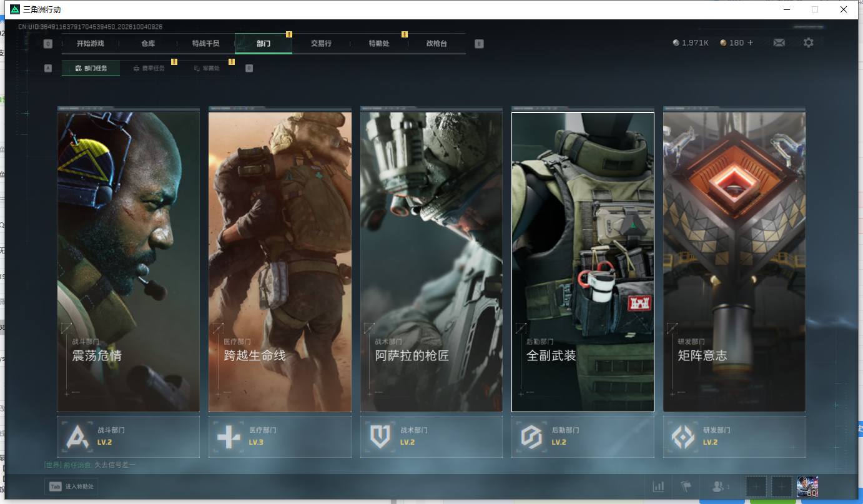
Task: Switch to the 特勤处 tab
Action: [379, 44]
